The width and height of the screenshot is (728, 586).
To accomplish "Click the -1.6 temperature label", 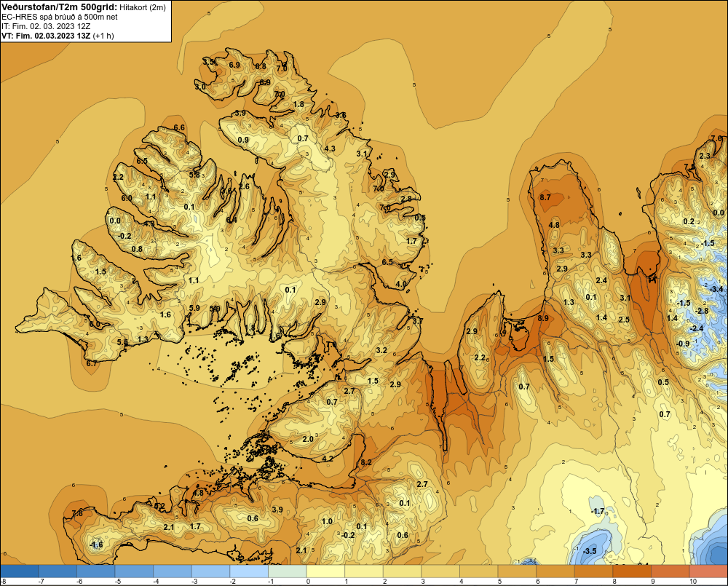I will click(95, 545).
